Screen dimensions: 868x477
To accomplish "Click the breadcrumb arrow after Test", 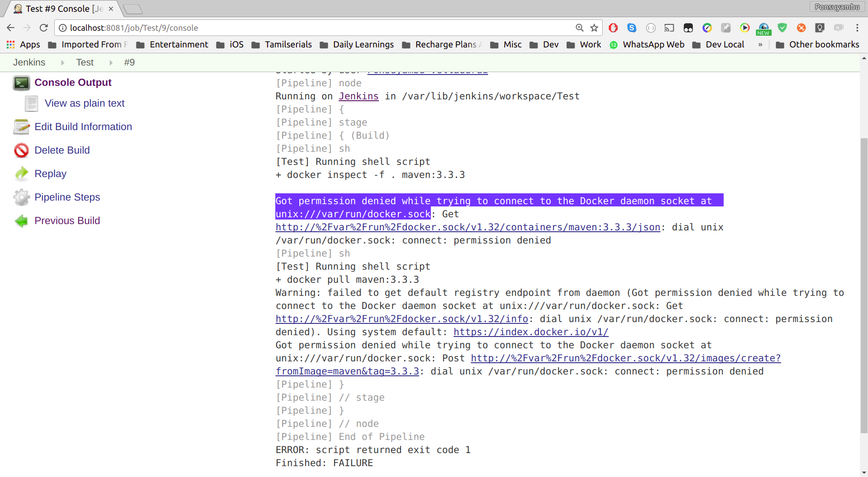I will tap(111, 62).
